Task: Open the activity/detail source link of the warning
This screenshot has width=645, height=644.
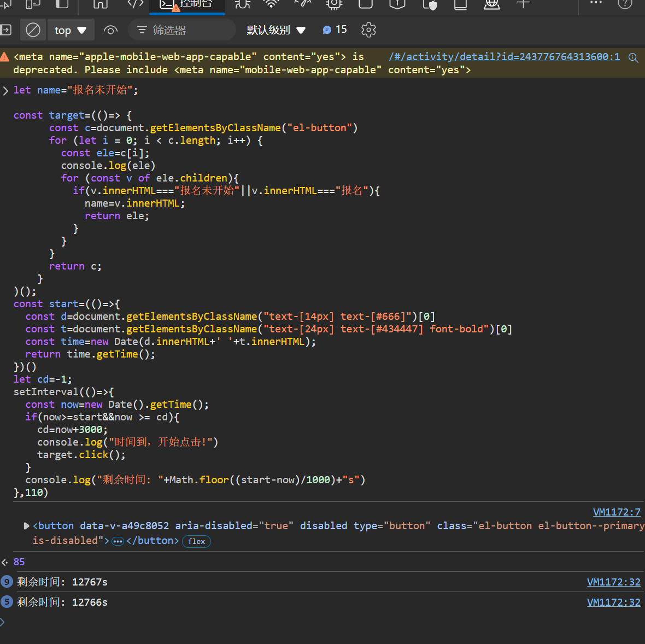Action: tap(505, 56)
